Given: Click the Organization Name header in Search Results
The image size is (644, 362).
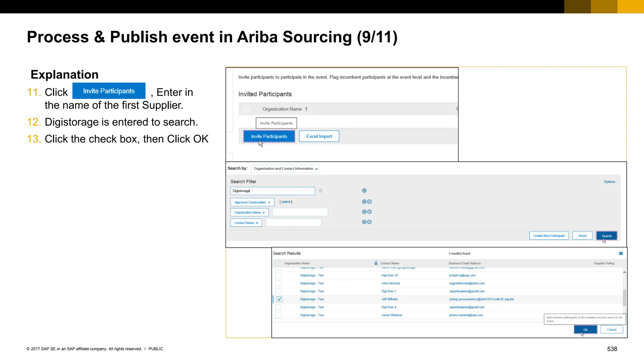Looking at the screenshot, I should tap(297, 263).
